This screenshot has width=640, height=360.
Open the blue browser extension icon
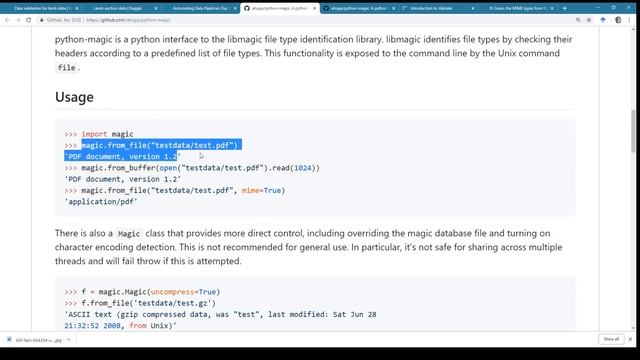(603, 20)
